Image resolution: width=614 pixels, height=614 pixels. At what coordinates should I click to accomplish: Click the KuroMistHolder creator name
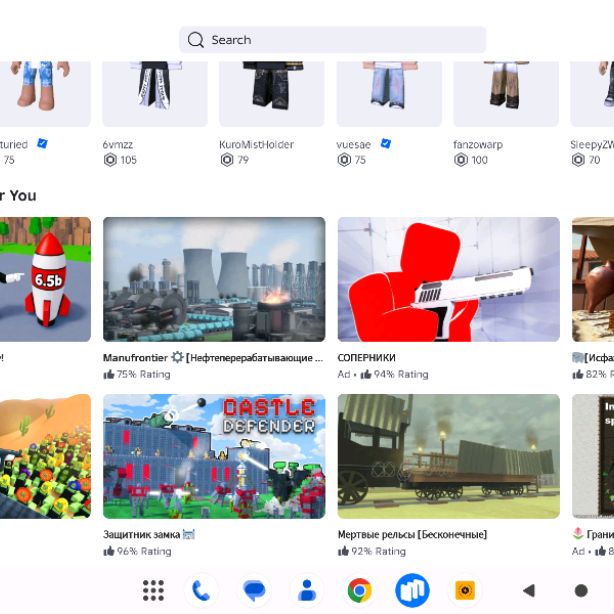tap(256, 144)
